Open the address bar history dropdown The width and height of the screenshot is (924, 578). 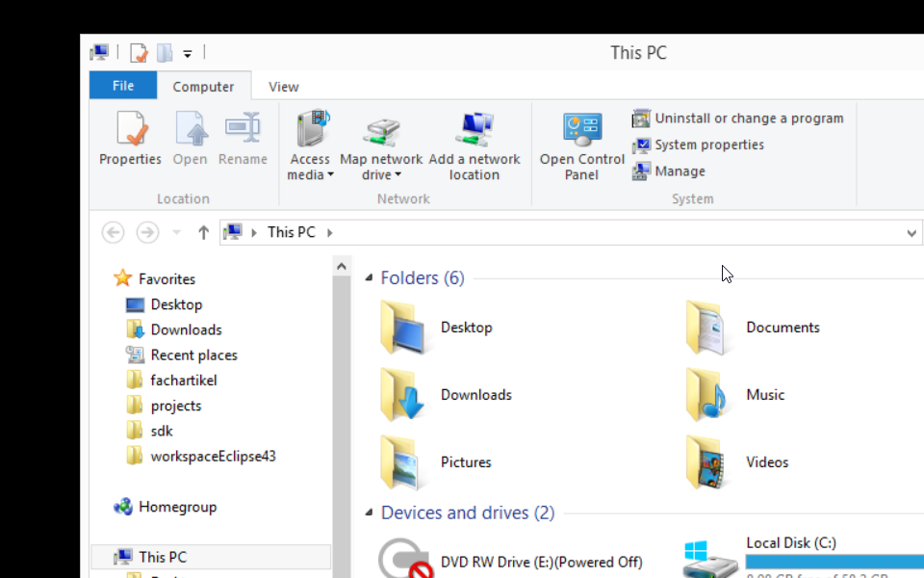(x=911, y=233)
